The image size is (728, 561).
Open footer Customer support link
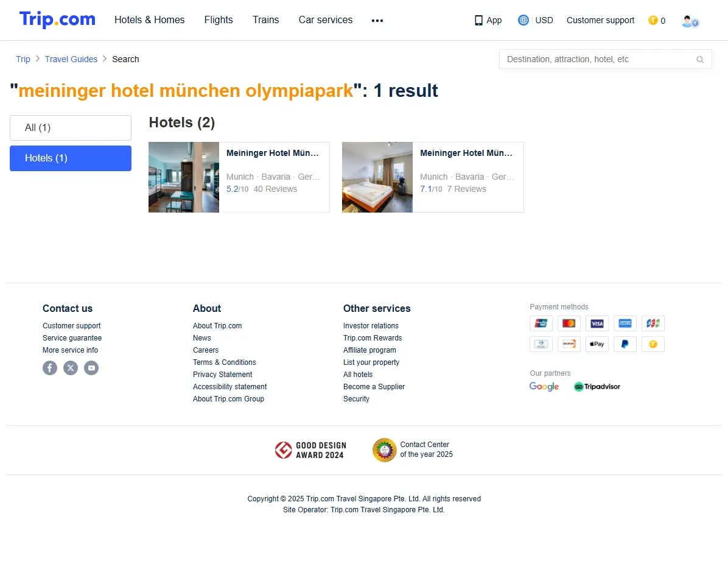click(71, 326)
